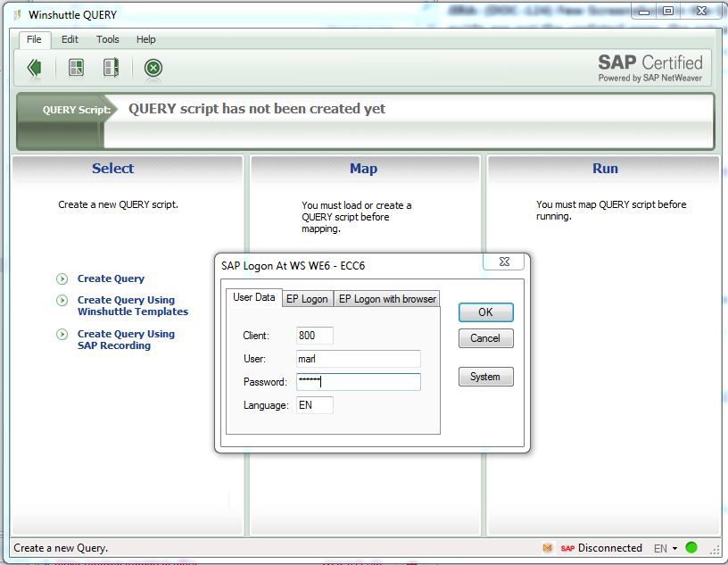Click the Cancel button in logon dialog
728x565 pixels.
pos(485,338)
